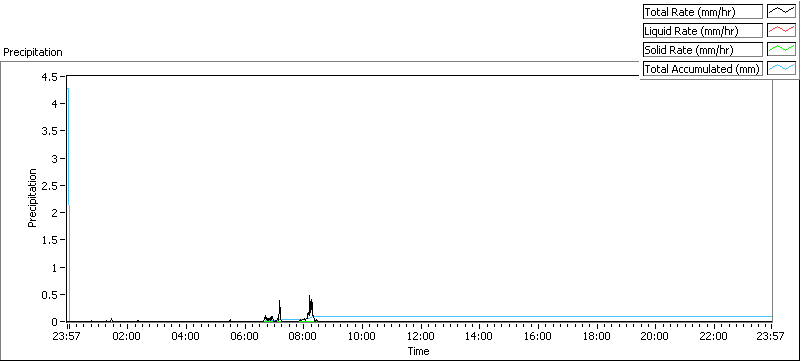The image size is (800, 361).
Task: Click the 12:00 time axis marker
Action: (x=420, y=336)
